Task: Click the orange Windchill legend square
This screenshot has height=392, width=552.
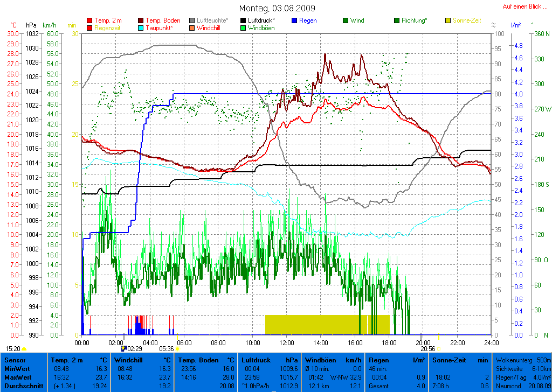Action: tap(192, 28)
